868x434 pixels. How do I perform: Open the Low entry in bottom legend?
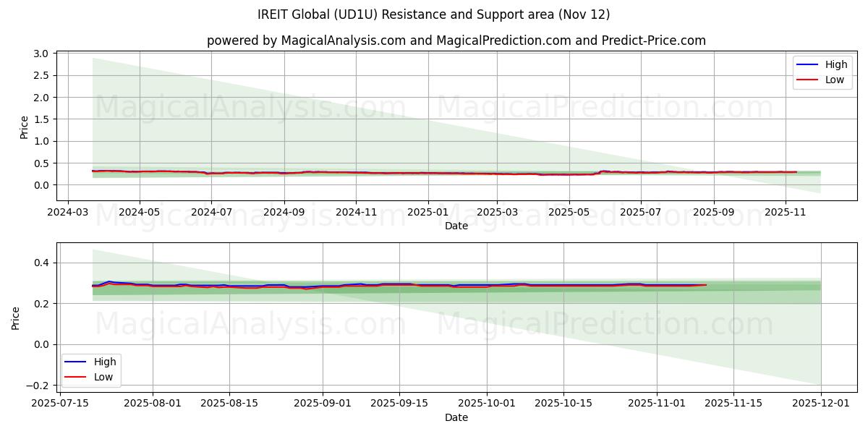[102, 376]
